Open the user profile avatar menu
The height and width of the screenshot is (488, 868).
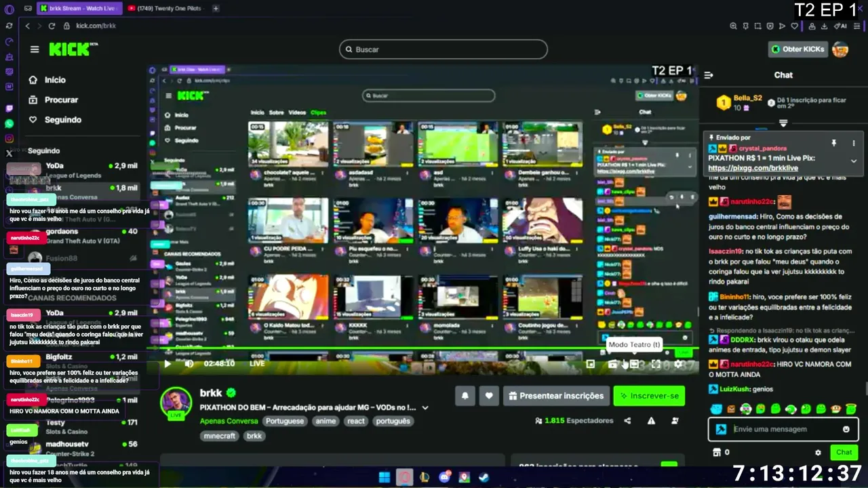840,49
